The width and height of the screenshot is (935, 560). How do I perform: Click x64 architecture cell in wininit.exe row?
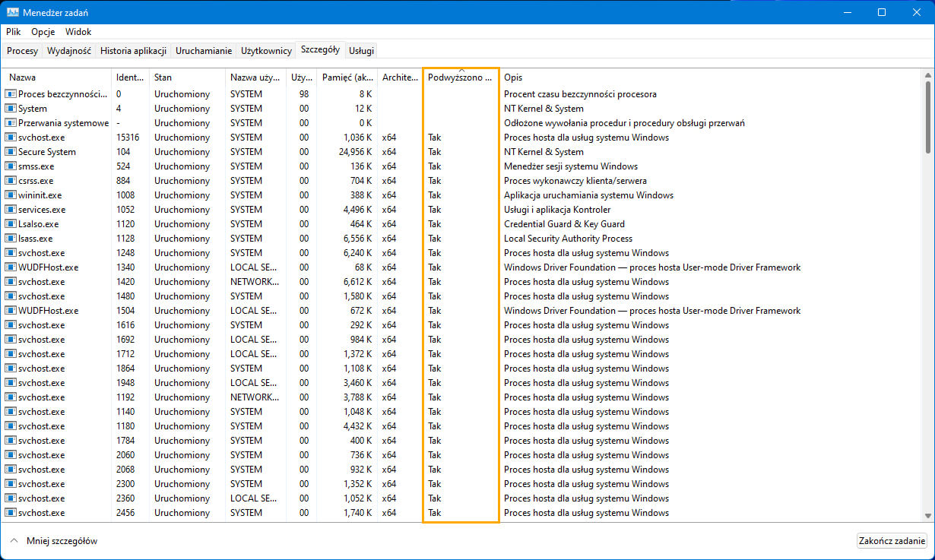(389, 195)
